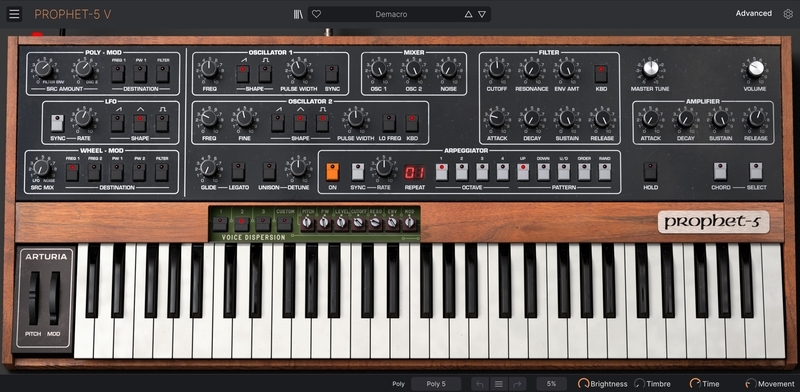
Task: Select Arpeggiator DOWN pattern button
Action: (543, 172)
